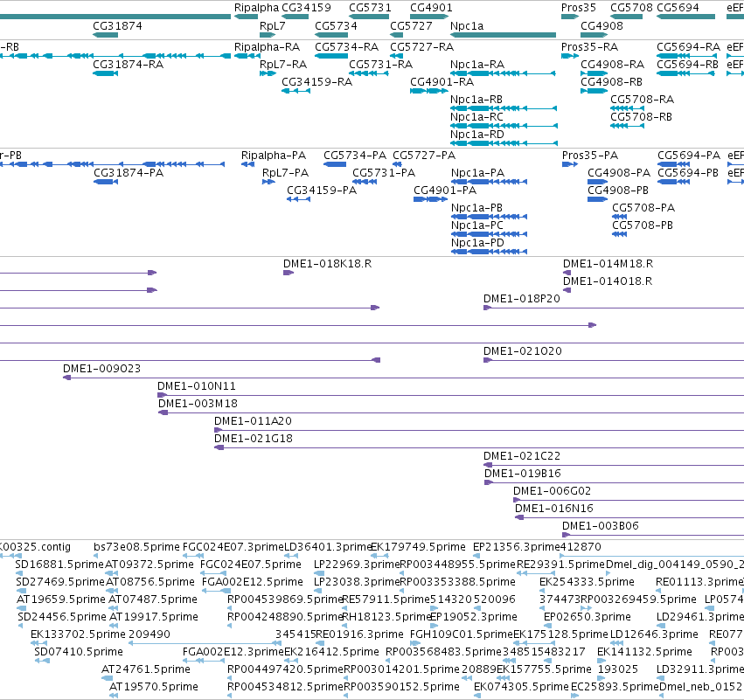This screenshot has width=744, height=700.
Task: Select the CG4908-RB transcript label
Action: click(x=612, y=82)
